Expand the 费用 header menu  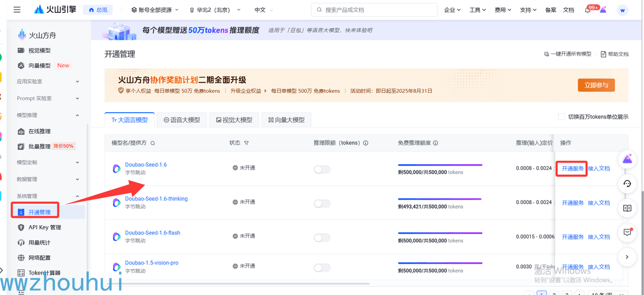[x=503, y=10]
